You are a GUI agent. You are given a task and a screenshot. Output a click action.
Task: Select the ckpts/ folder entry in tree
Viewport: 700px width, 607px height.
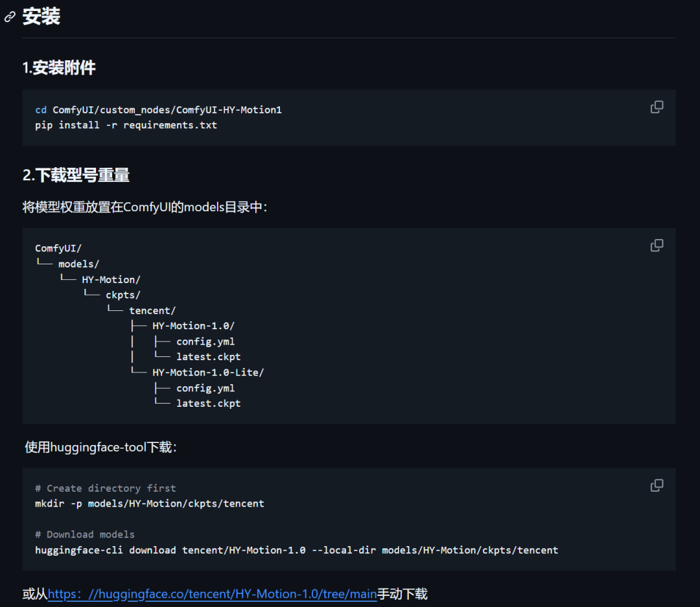tap(122, 295)
